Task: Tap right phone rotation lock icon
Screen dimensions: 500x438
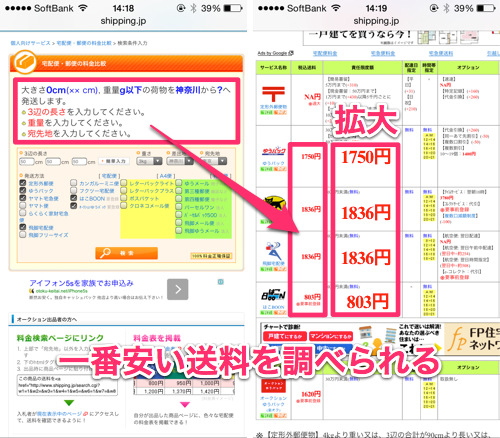Action: pyautogui.click(x=434, y=8)
